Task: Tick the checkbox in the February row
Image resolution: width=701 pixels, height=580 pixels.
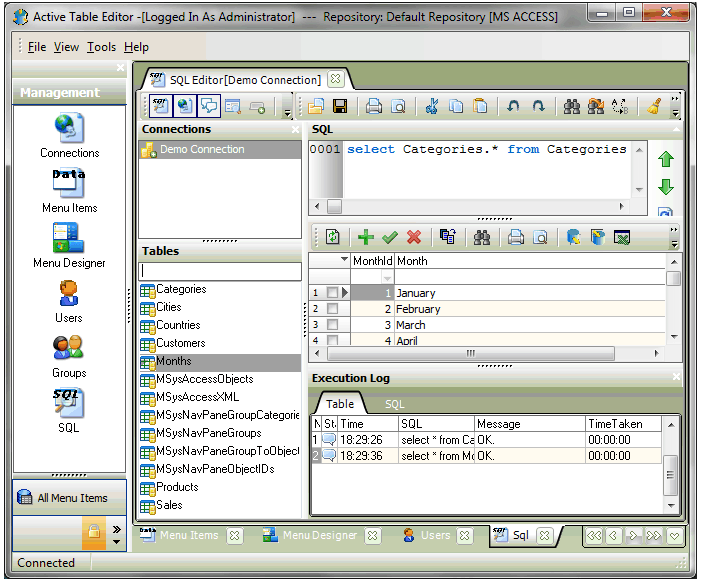Action: (333, 309)
